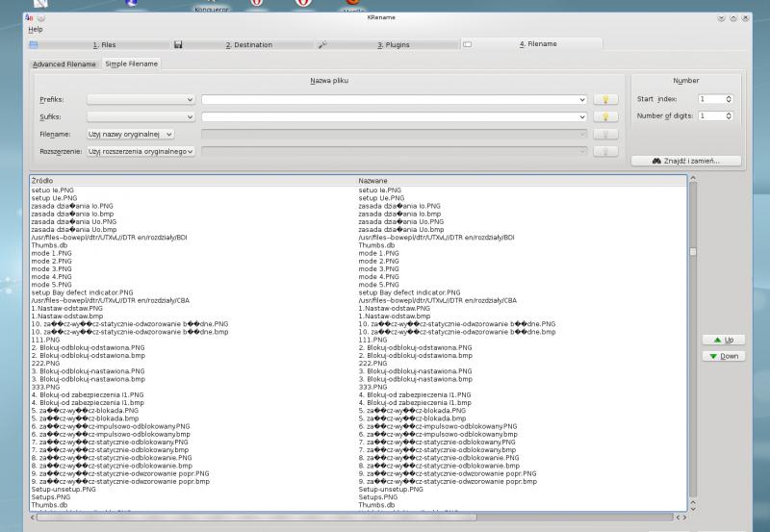Expand the Prefiks type dropdown
Image resolution: width=770 pixels, height=532 pixels.
[x=141, y=99]
